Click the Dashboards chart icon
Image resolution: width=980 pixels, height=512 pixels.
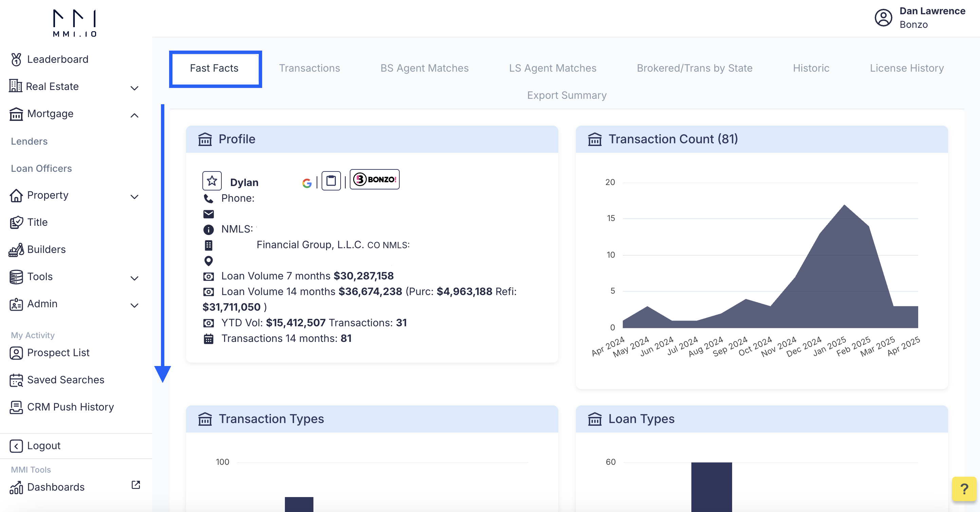(16, 487)
